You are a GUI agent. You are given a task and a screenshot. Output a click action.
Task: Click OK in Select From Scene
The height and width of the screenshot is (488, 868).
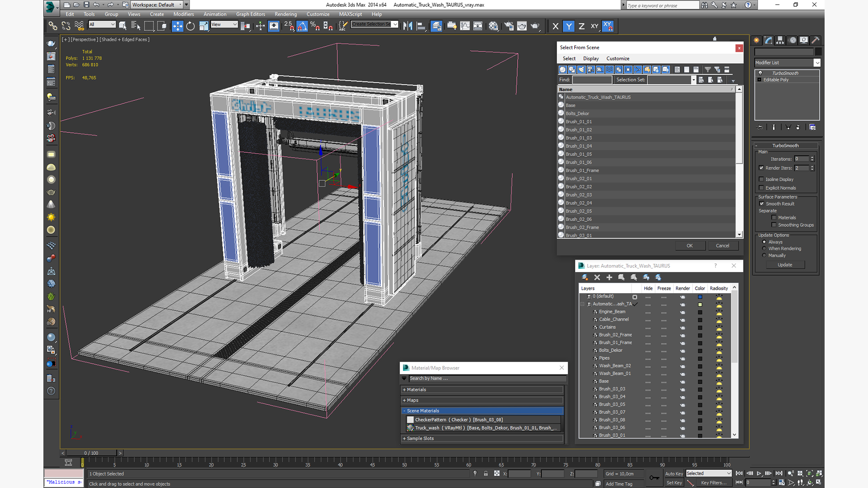pyautogui.click(x=689, y=246)
